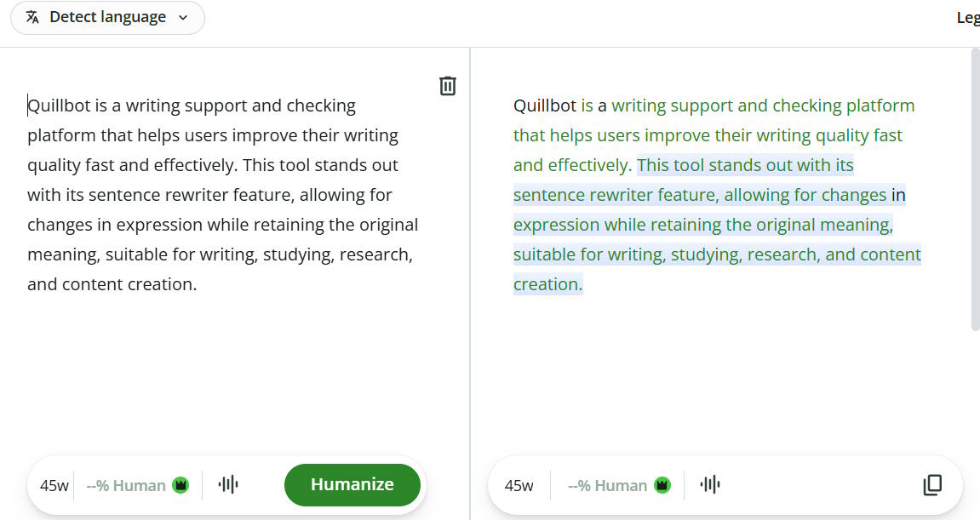Play input text audio waveform icon
Screen dimensions: 980x520
228,484
